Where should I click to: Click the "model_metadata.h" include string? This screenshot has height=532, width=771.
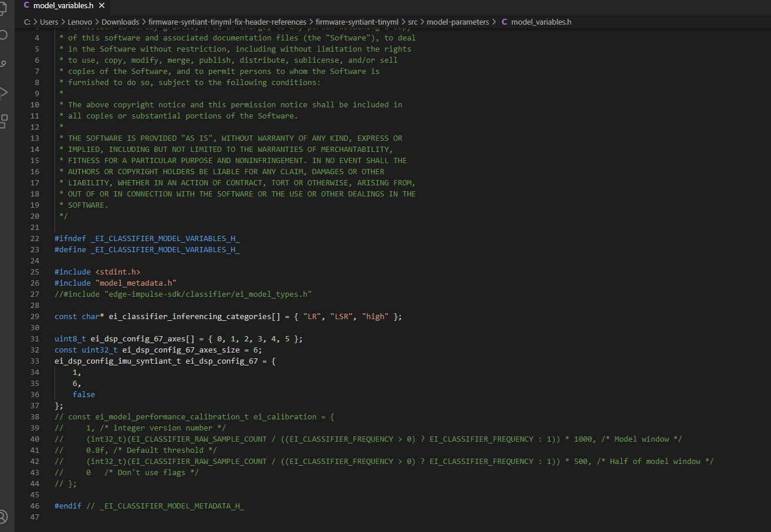click(x=136, y=283)
